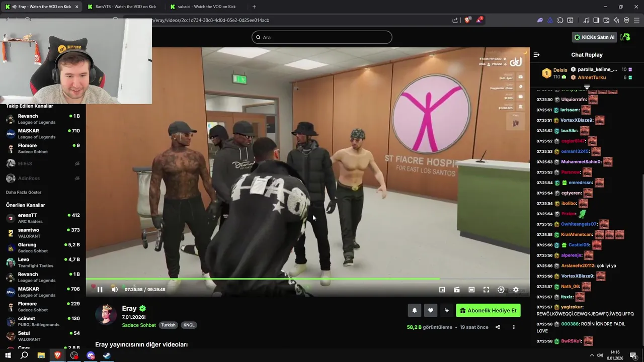Open the Brave Wallet icon
The width and height of the screenshot is (644, 362).
coord(606,20)
